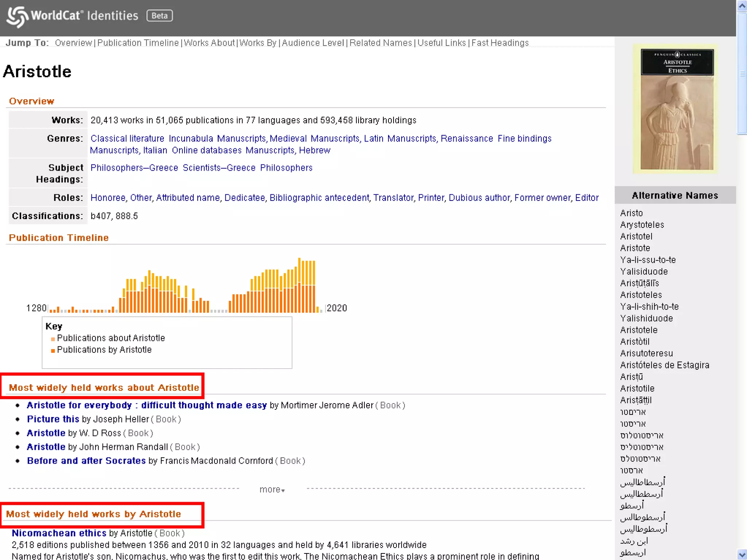Select the Dubious author role link
The image size is (747, 560).
[x=479, y=198]
